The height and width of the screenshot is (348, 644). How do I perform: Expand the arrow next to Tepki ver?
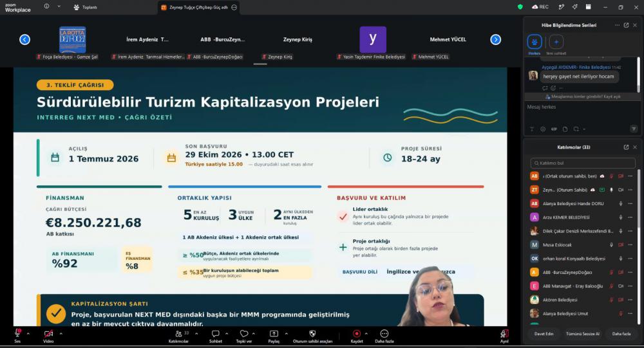pos(254,334)
